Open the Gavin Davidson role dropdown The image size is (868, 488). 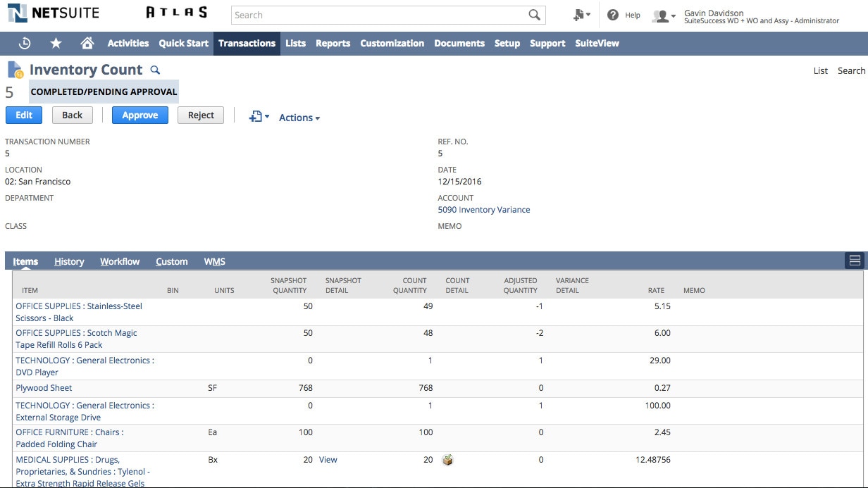(664, 15)
